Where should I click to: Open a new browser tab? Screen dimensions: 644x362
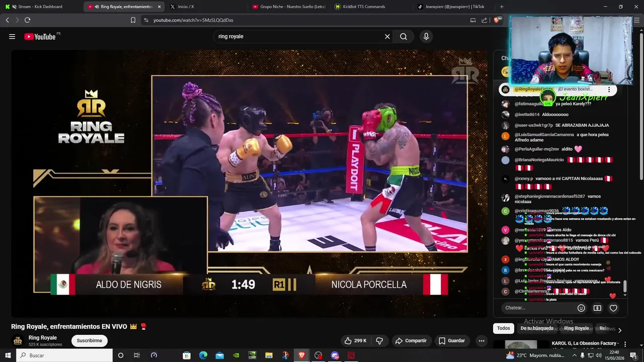point(502,7)
